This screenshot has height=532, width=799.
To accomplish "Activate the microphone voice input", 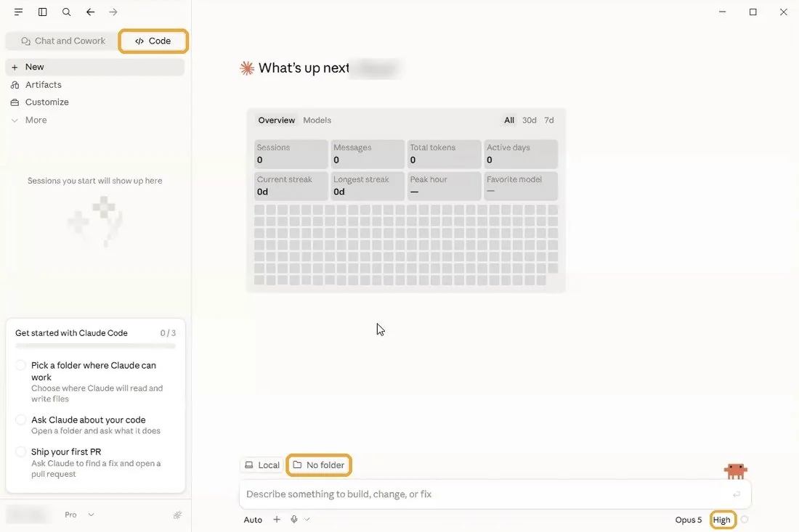I will click(x=294, y=519).
